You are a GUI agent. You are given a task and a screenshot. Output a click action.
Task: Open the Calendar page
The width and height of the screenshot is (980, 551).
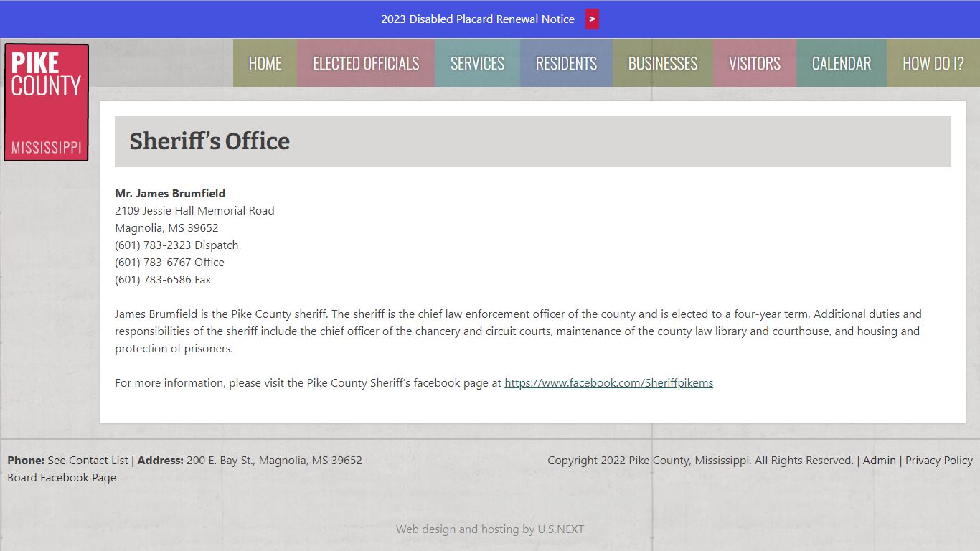pos(841,64)
